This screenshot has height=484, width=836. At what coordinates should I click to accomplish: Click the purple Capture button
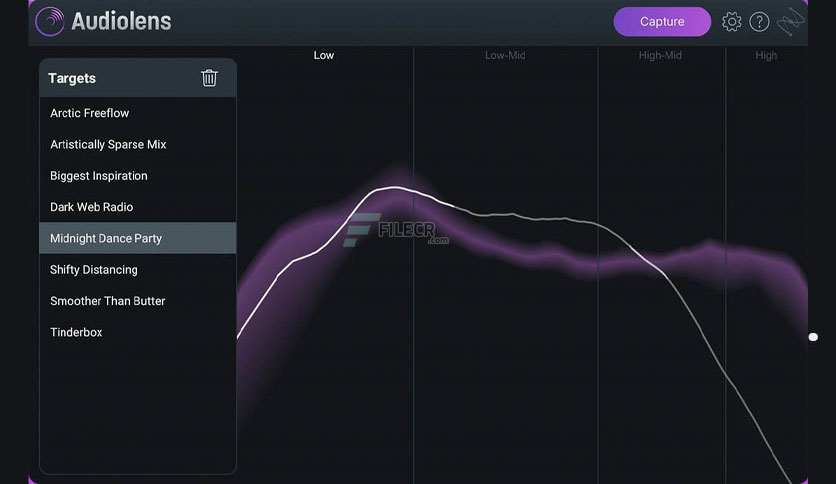[662, 22]
